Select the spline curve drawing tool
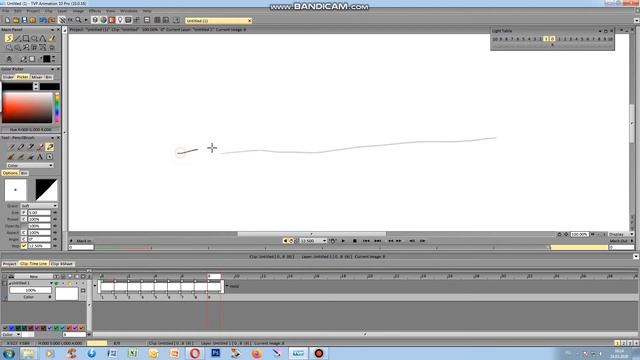Screen dimensions: 640x360 pyautogui.click(x=43, y=38)
